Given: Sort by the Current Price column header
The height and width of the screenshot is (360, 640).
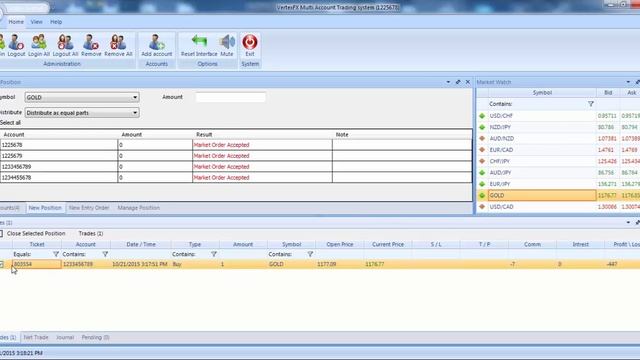Looking at the screenshot, I should pos(388,244).
